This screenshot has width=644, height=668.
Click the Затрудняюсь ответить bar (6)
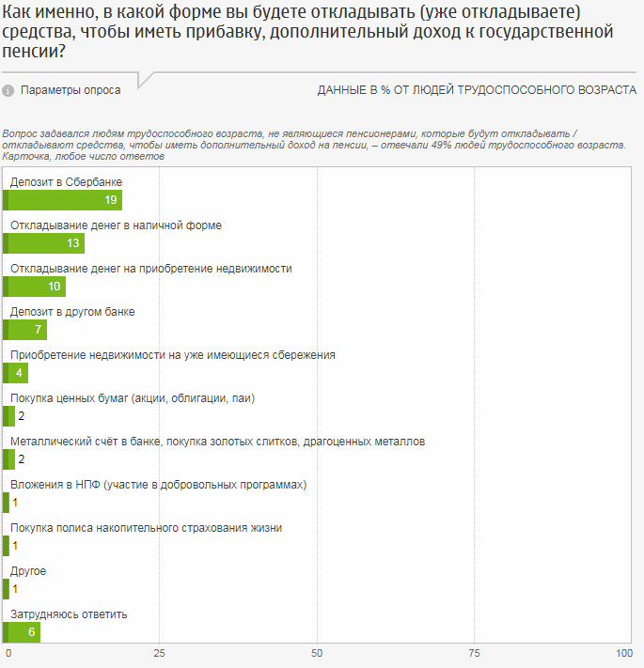click(23, 632)
